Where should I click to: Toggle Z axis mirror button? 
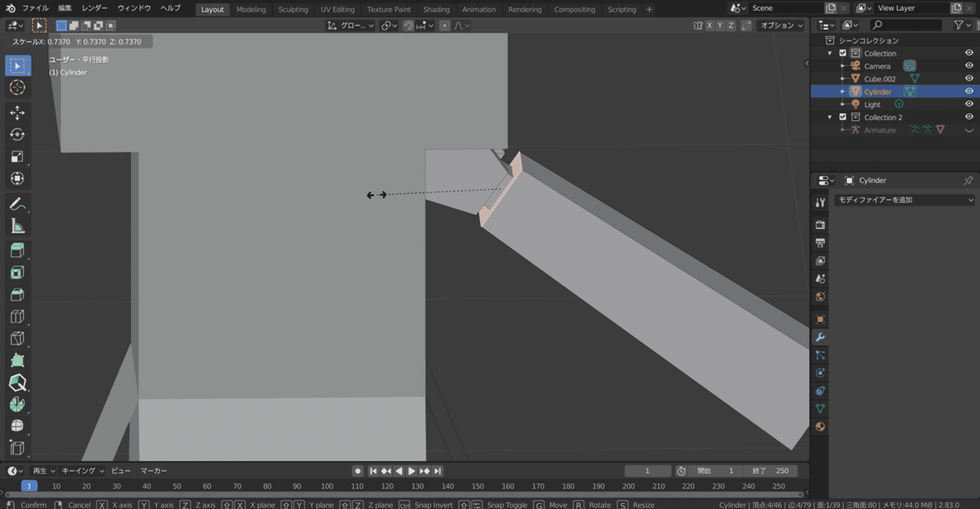[731, 25]
